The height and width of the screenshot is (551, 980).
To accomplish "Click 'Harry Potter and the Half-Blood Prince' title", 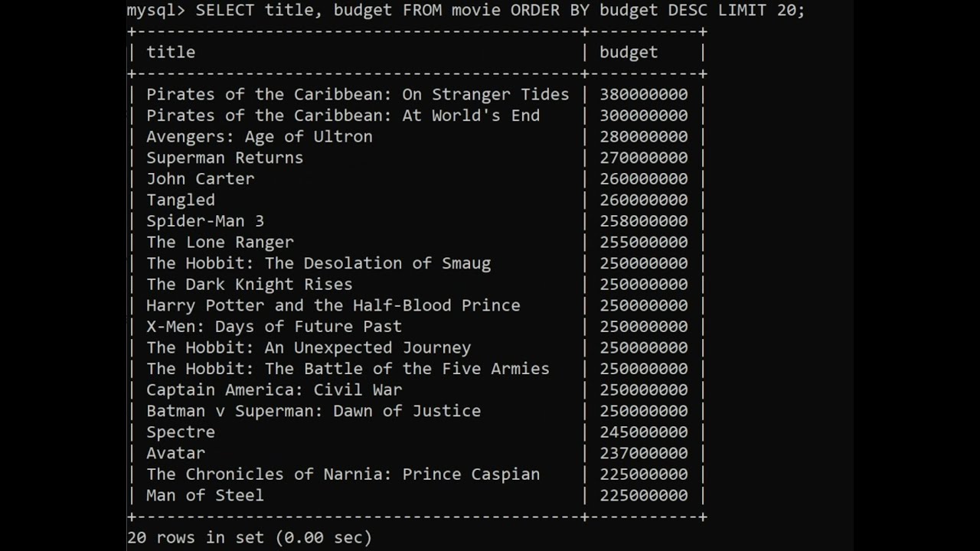I will pyautogui.click(x=333, y=305).
